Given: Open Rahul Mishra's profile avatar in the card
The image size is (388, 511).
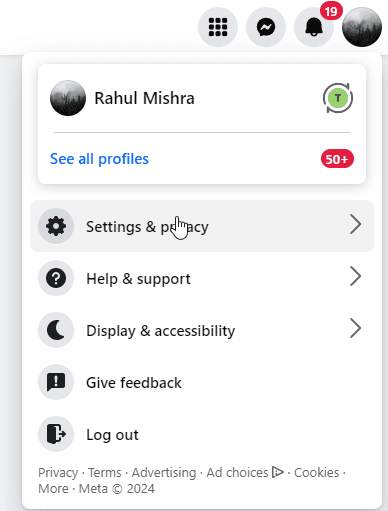Looking at the screenshot, I should tap(68, 98).
